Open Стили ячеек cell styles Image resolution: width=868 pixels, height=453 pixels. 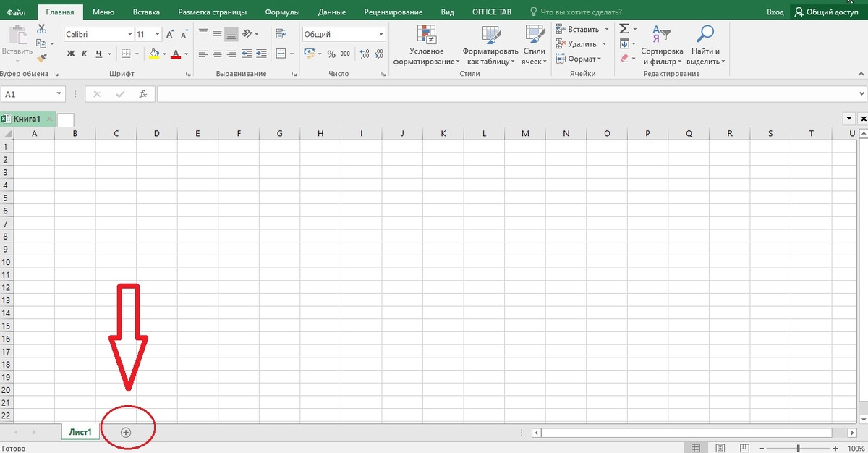[535, 45]
